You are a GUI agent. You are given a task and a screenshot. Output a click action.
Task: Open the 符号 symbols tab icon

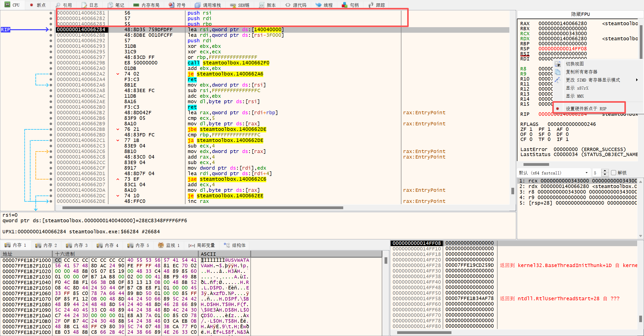171,5
